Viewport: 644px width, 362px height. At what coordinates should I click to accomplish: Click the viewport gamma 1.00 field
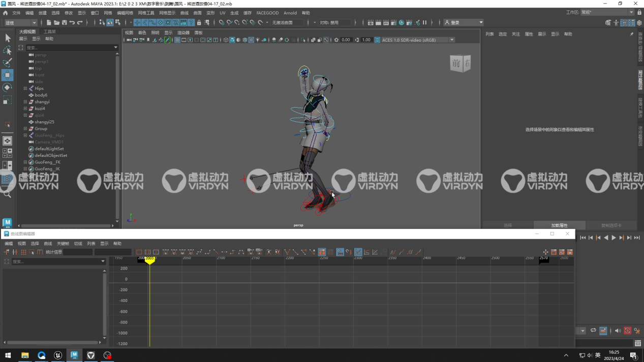tap(366, 40)
